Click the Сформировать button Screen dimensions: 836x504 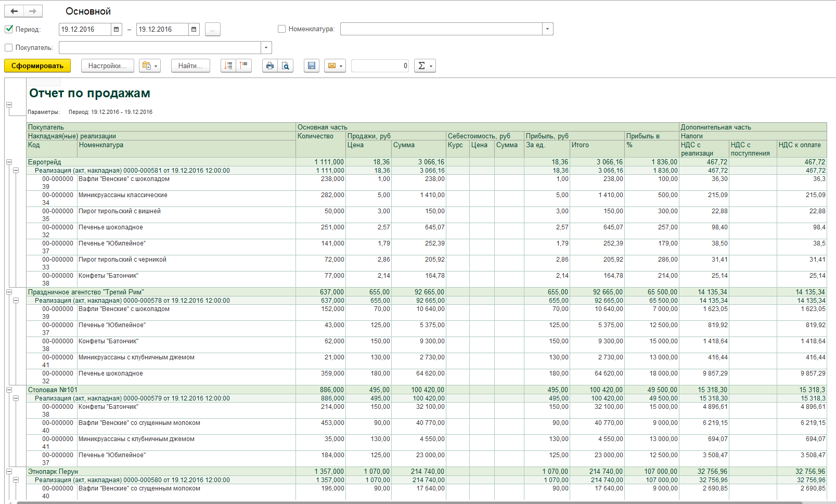pos(37,66)
